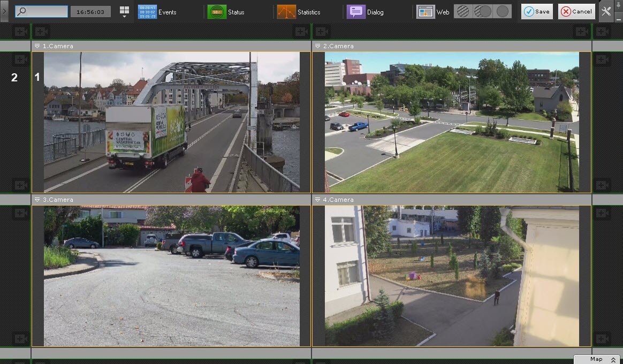Select the middle horizontal-striped circle mode

pos(482,11)
